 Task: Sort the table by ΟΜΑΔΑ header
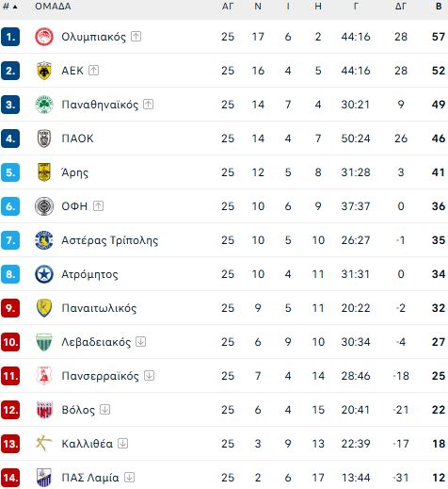tap(53, 7)
